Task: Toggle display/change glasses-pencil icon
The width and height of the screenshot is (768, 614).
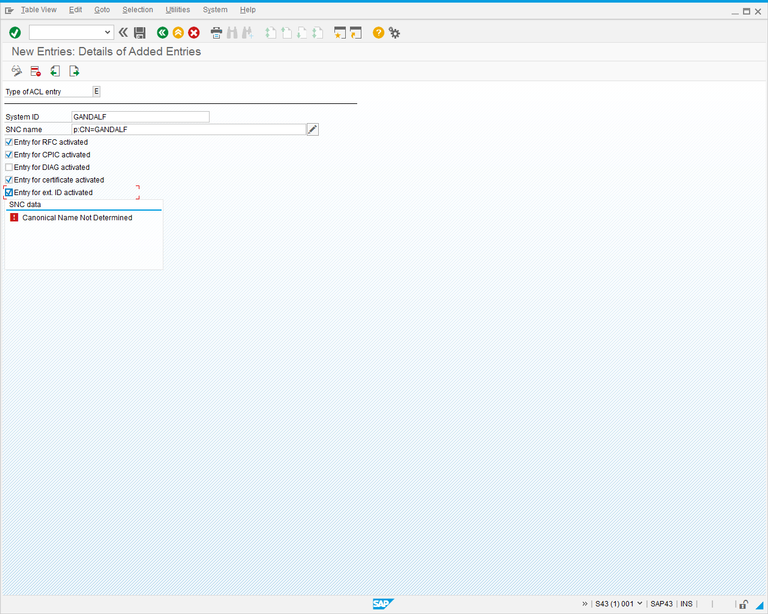Action: [x=17, y=71]
